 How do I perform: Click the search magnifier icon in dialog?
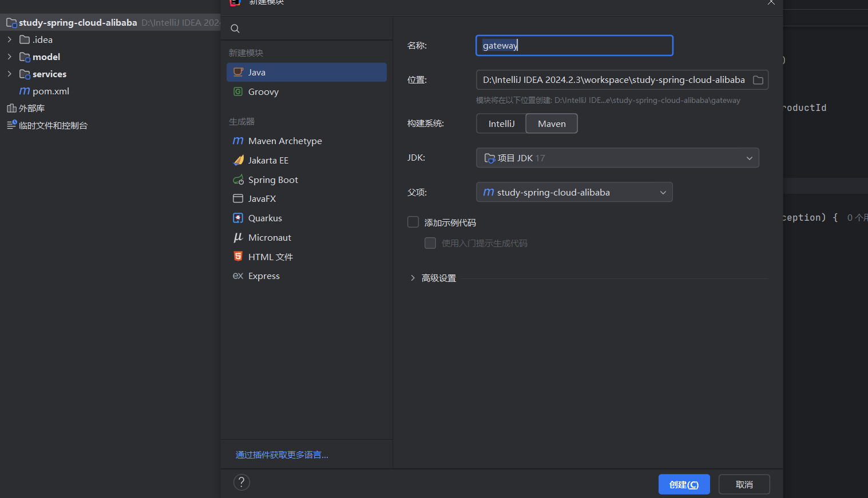tap(235, 29)
